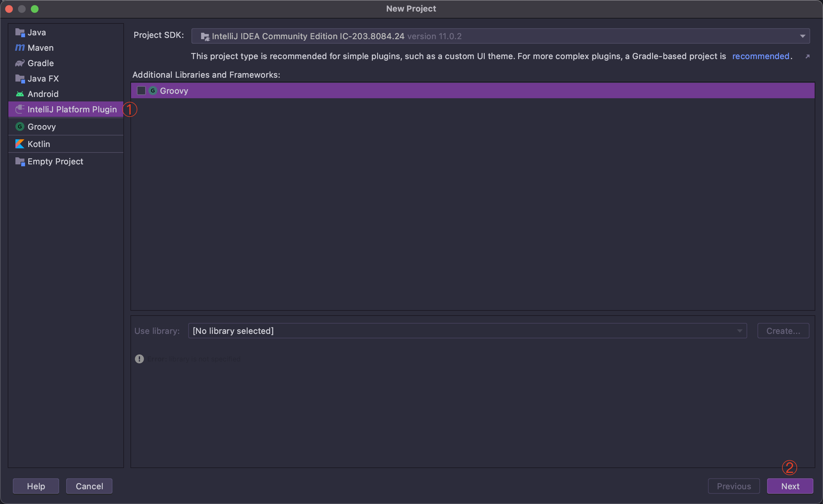Screen dimensions: 823x504
Task: Click the green Android robot icon
Action: pos(20,94)
